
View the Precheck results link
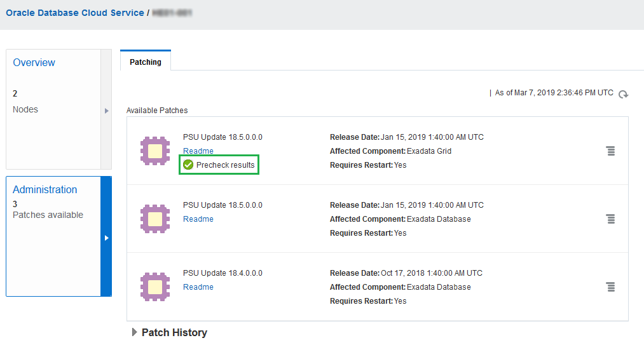pyautogui.click(x=225, y=165)
